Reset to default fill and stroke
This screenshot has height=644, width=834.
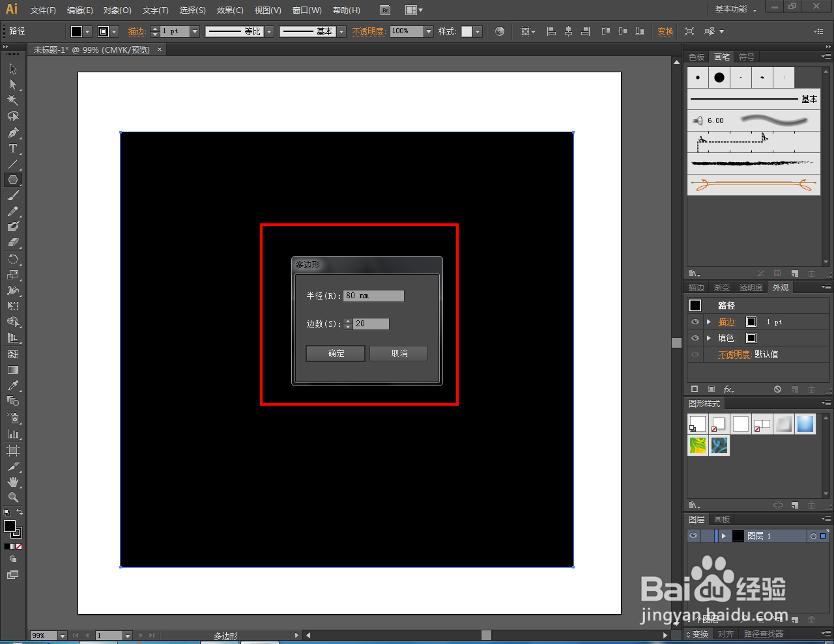click(7, 512)
